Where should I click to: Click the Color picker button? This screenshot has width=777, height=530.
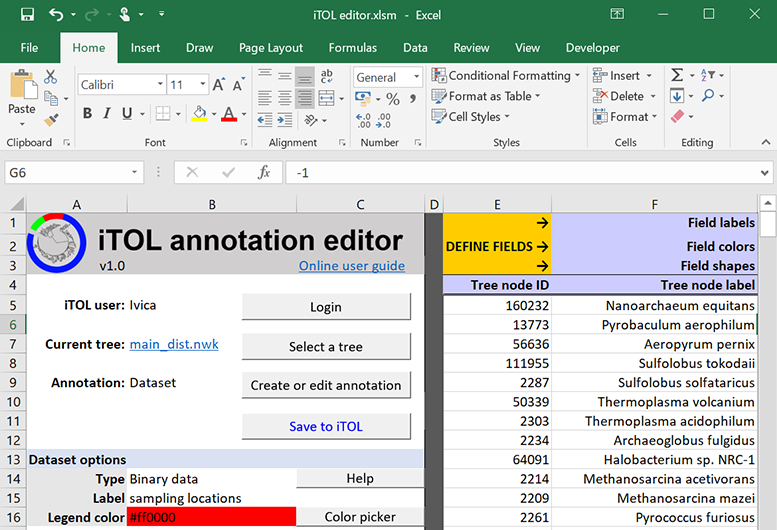[x=360, y=517]
